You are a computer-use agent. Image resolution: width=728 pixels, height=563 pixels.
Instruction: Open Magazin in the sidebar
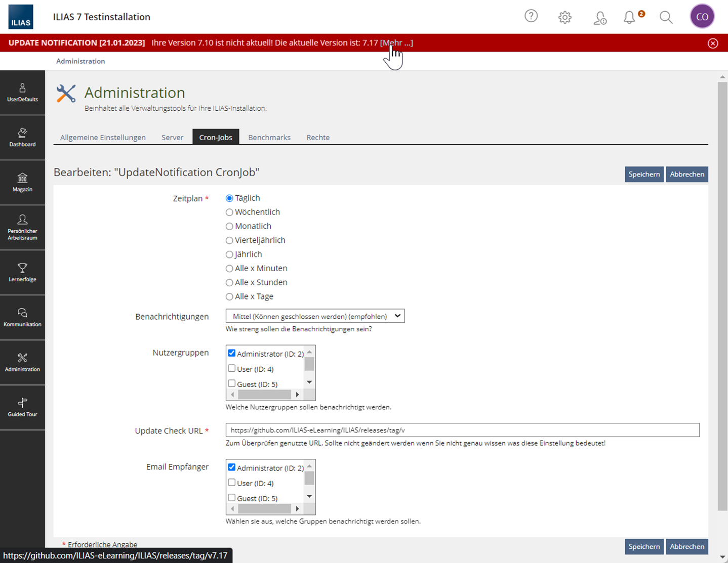pyautogui.click(x=22, y=182)
